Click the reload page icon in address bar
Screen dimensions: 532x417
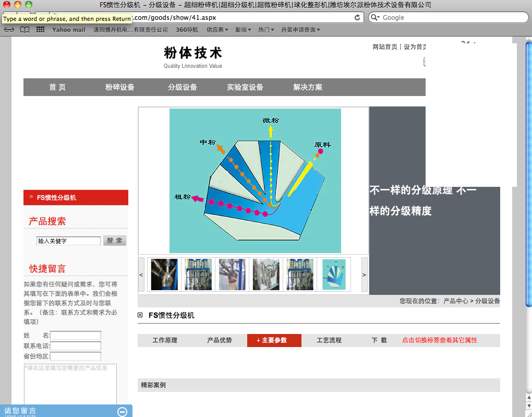[x=357, y=17]
